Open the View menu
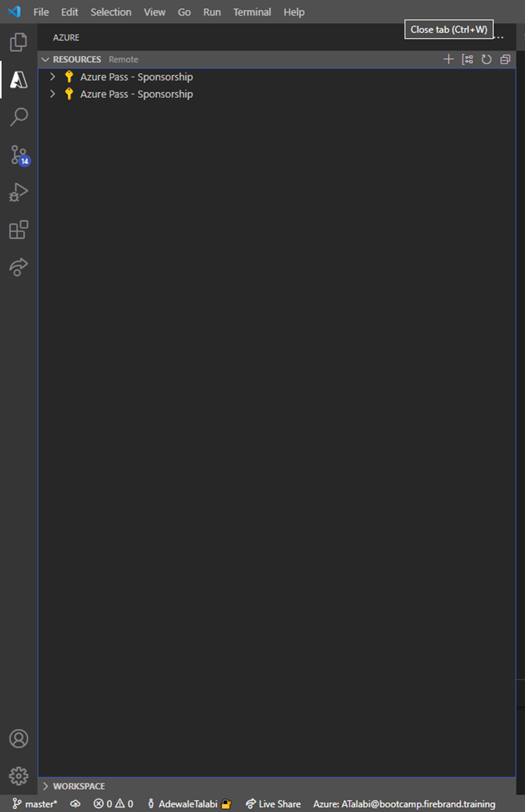The height and width of the screenshot is (812, 525). point(155,12)
